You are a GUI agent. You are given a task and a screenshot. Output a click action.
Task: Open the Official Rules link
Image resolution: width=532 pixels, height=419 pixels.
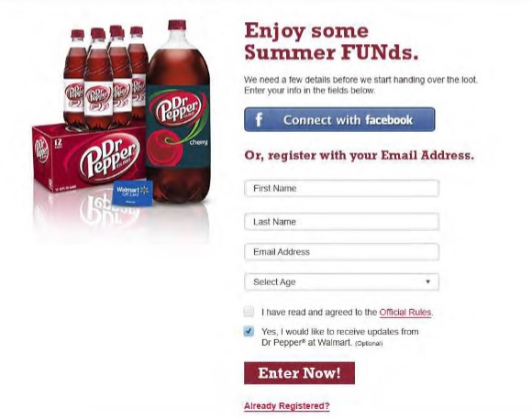[x=405, y=312]
